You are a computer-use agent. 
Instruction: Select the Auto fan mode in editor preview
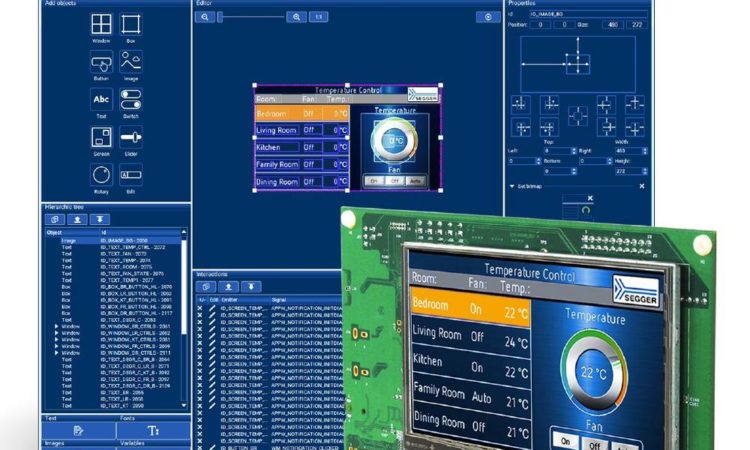(416, 181)
